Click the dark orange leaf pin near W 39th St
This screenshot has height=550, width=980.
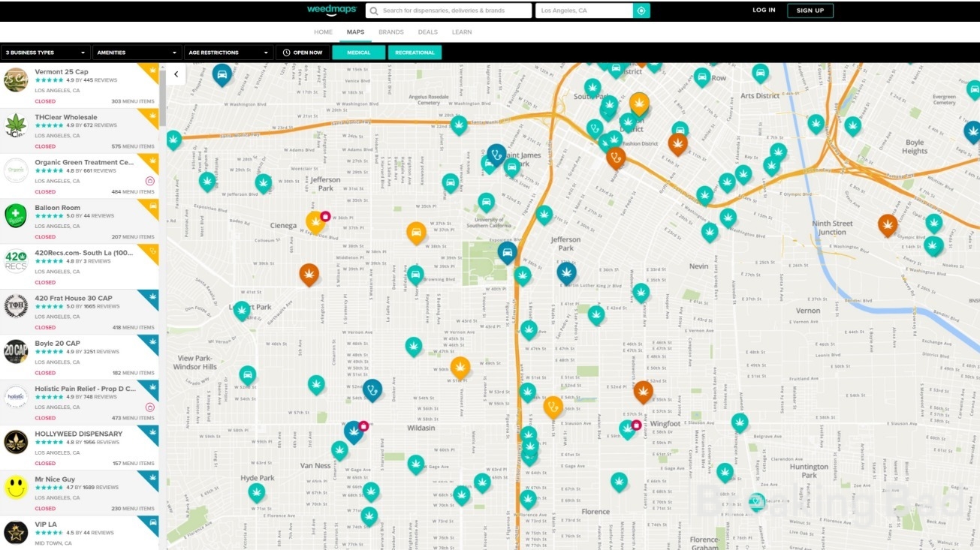(x=309, y=274)
